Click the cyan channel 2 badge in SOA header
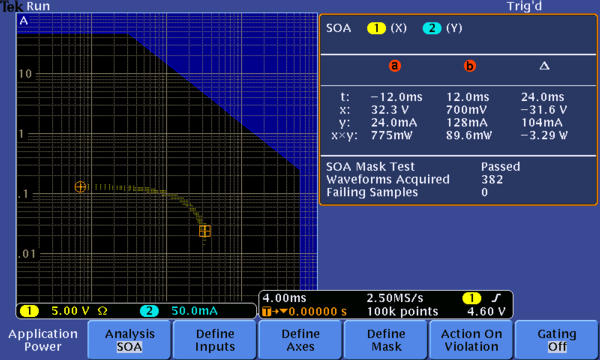This screenshot has width=600, height=360. (432, 28)
